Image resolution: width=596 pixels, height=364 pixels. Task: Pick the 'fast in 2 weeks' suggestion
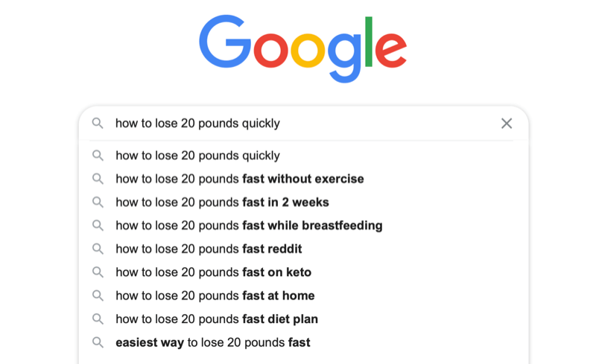[303, 202]
